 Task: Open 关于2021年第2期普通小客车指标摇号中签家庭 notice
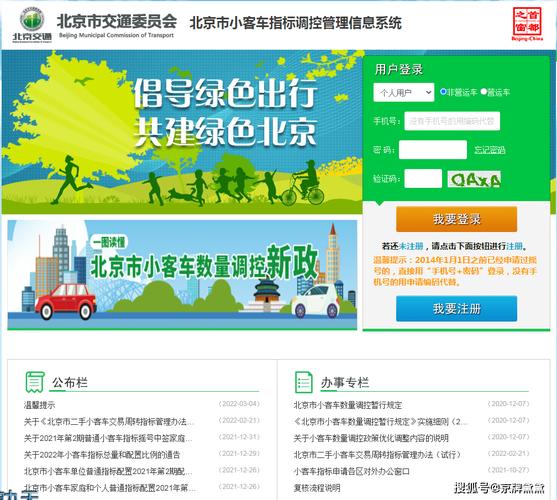108,438
